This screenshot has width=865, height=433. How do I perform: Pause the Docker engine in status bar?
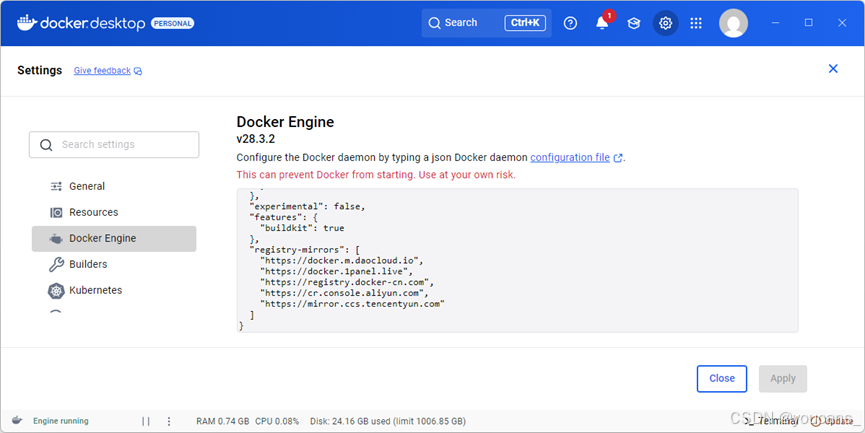[146, 421]
